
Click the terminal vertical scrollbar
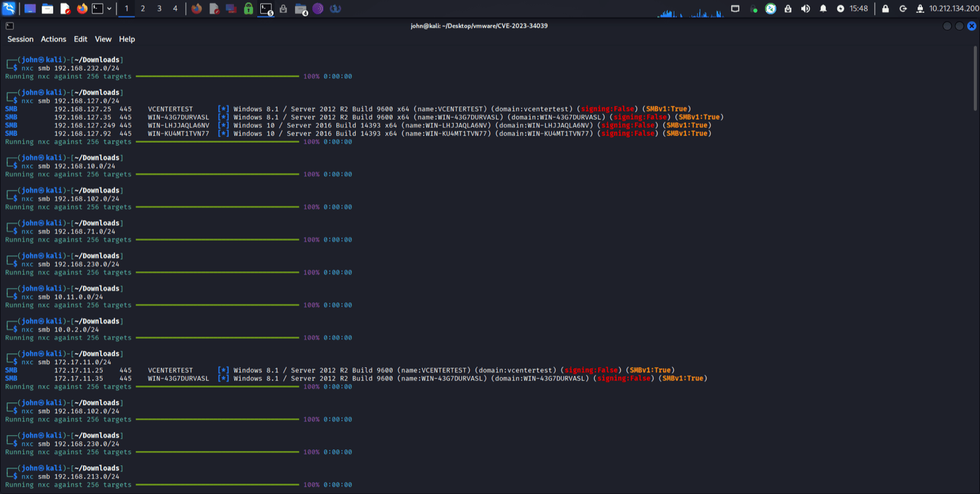click(x=975, y=78)
